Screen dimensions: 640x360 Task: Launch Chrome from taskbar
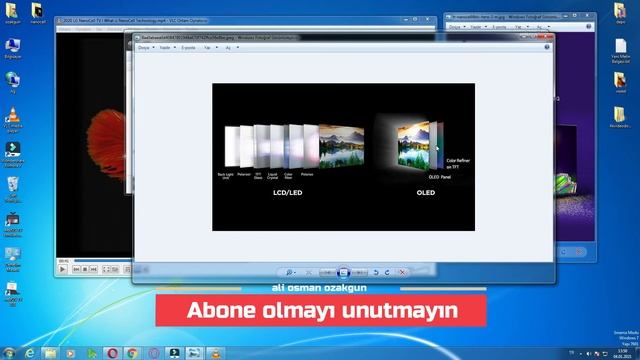132,353
